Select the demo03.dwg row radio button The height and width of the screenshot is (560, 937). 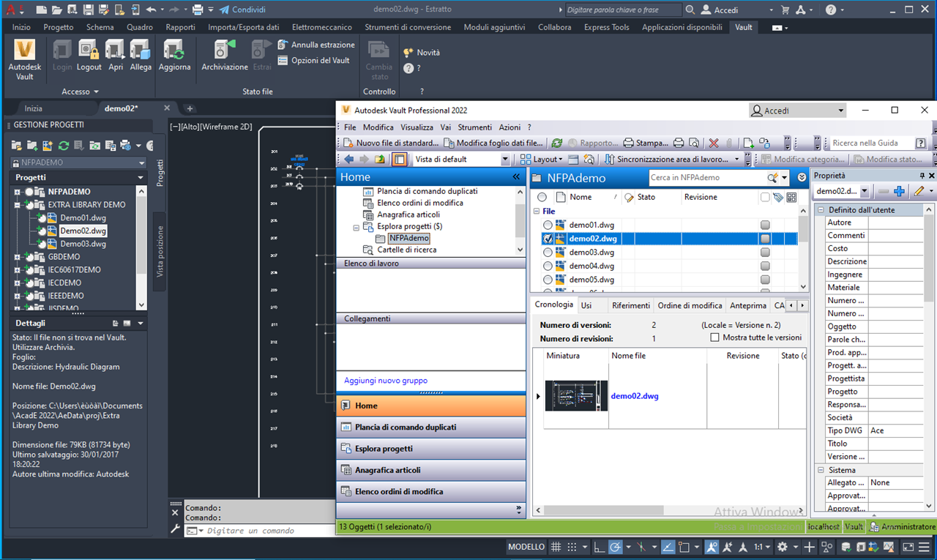tap(548, 253)
